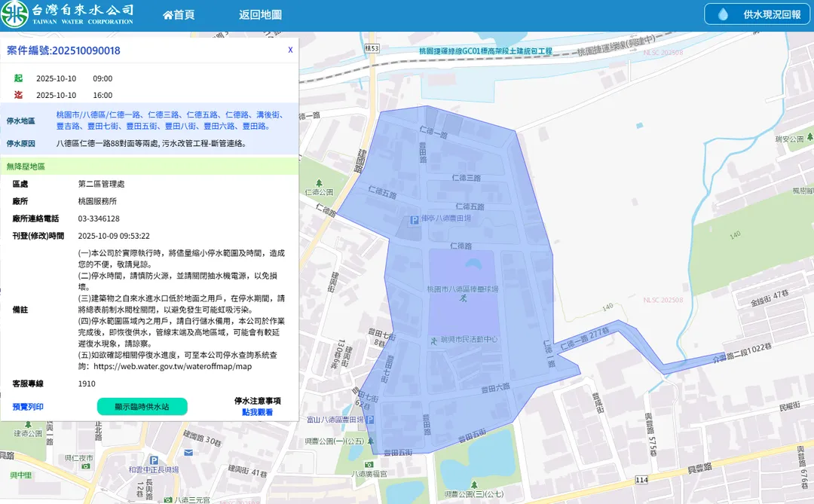Click the outage area text 桃園市/八德區/仁德一路
814x504 pixels.
[x=98, y=115]
